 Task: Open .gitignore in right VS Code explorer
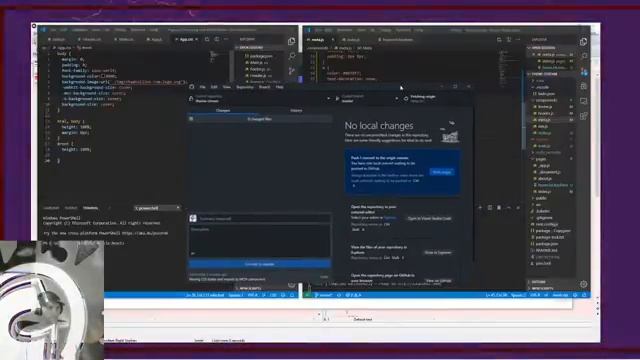click(x=545, y=218)
